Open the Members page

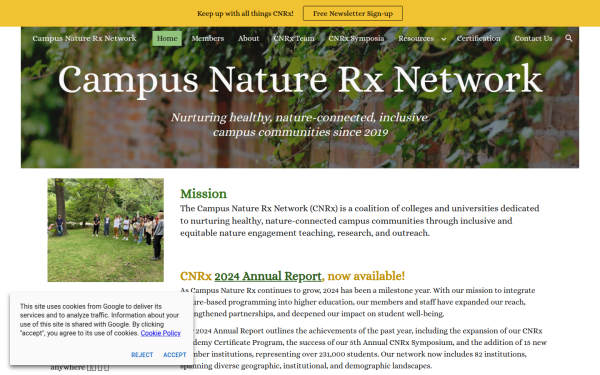[208, 38]
